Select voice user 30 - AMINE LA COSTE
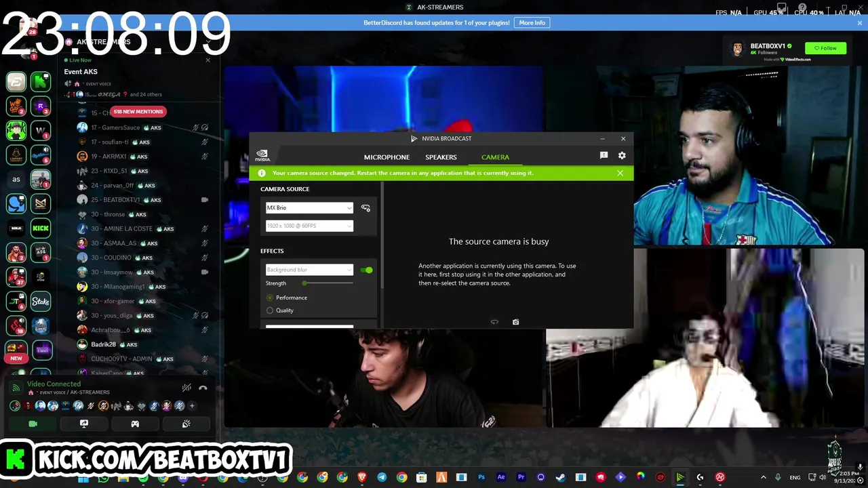Viewport: 868px width, 488px height. pyautogui.click(x=141, y=228)
